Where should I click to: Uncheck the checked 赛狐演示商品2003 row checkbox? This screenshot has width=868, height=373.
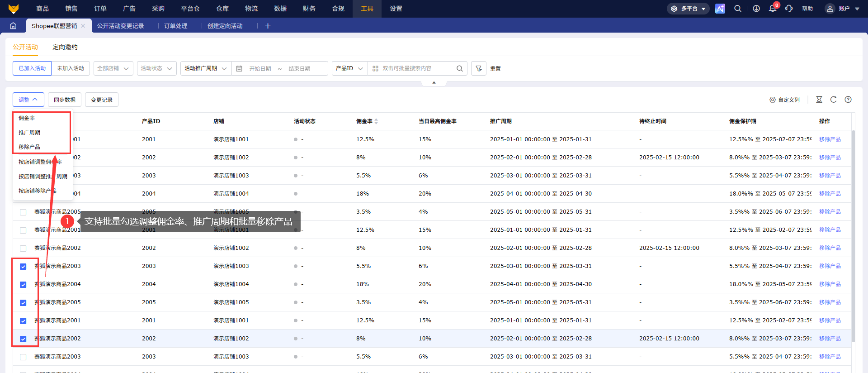coord(23,267)
